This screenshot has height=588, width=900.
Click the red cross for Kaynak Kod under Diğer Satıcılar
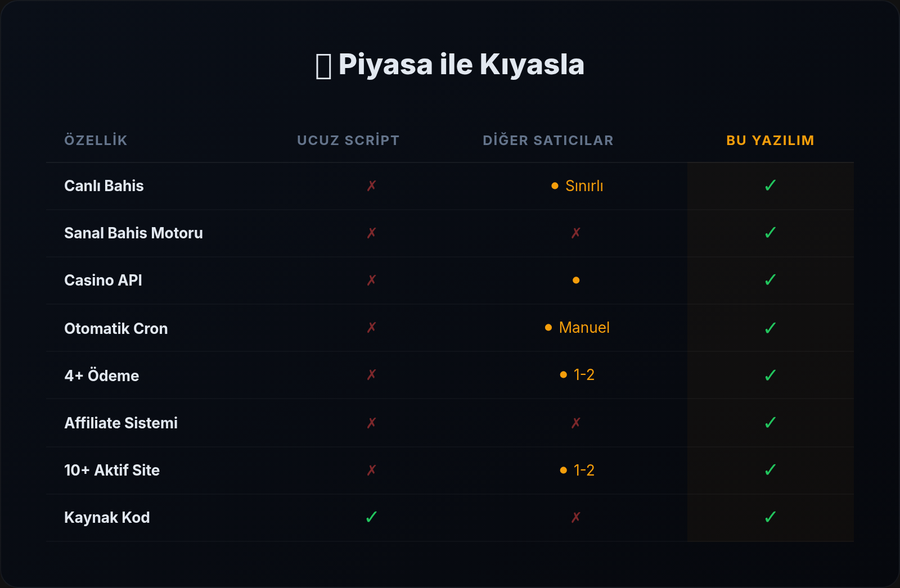pos(575,518)
